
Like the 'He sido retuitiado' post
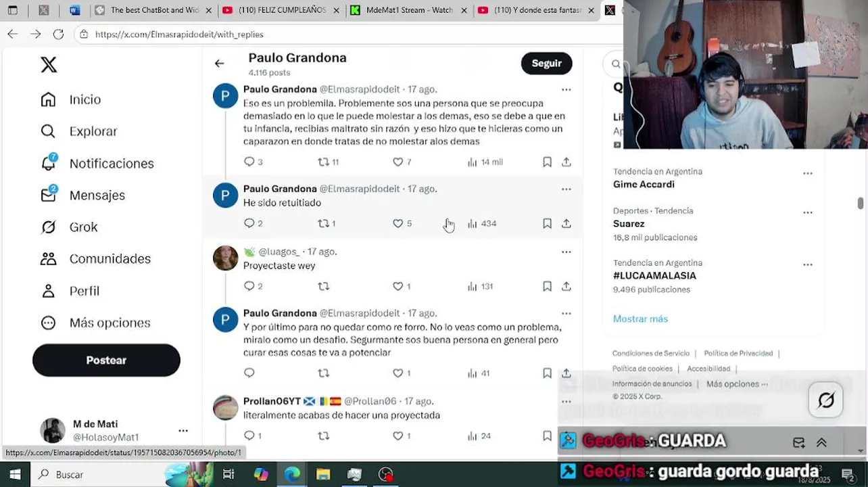click(397, 223)
